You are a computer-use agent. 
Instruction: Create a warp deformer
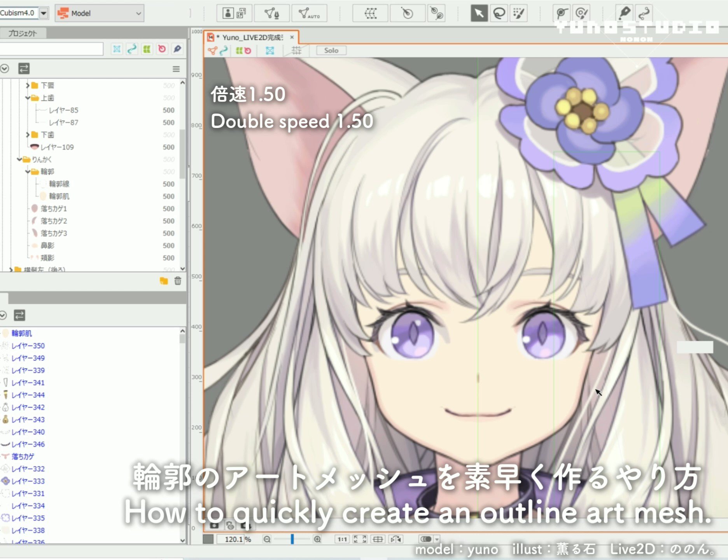pyautogui.click(x=371, y=14)
